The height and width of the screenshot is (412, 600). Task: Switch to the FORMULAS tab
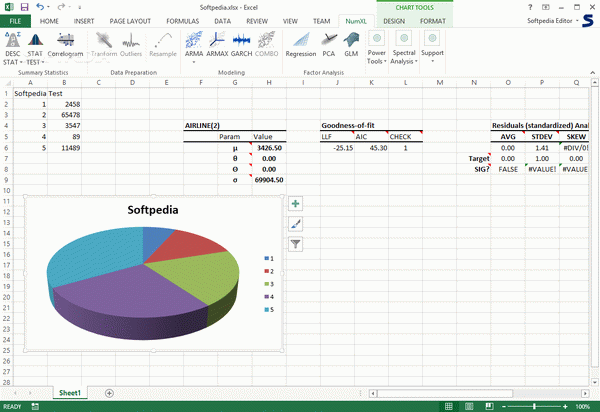point(183,21)
